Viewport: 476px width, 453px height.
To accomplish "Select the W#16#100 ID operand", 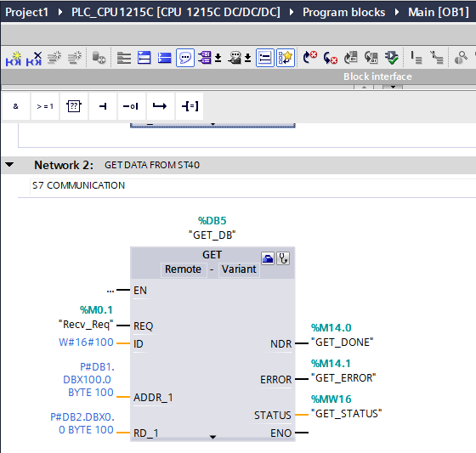I will (86, 343).
